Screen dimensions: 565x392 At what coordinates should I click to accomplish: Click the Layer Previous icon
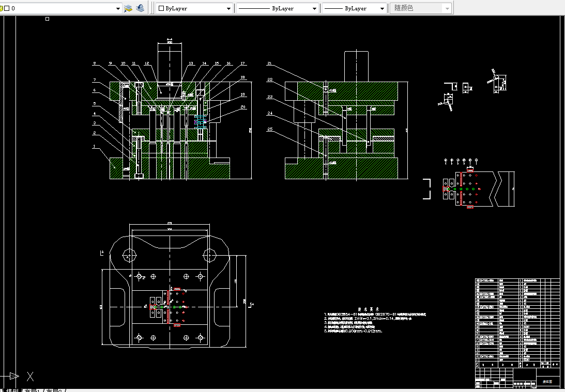pos(140,8)
